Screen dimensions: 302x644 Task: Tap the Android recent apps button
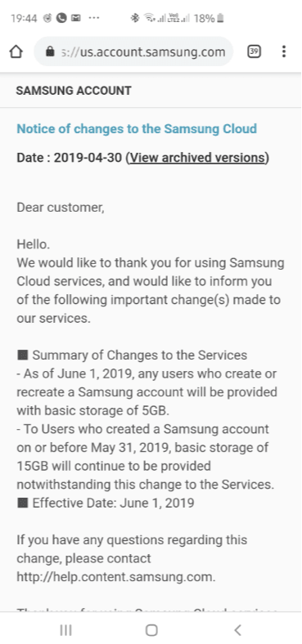tap(65, 630)
